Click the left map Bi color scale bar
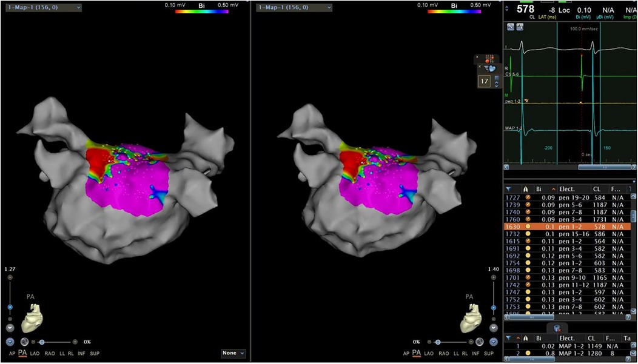This screenshot has width=638, height=364. (202, 12)
